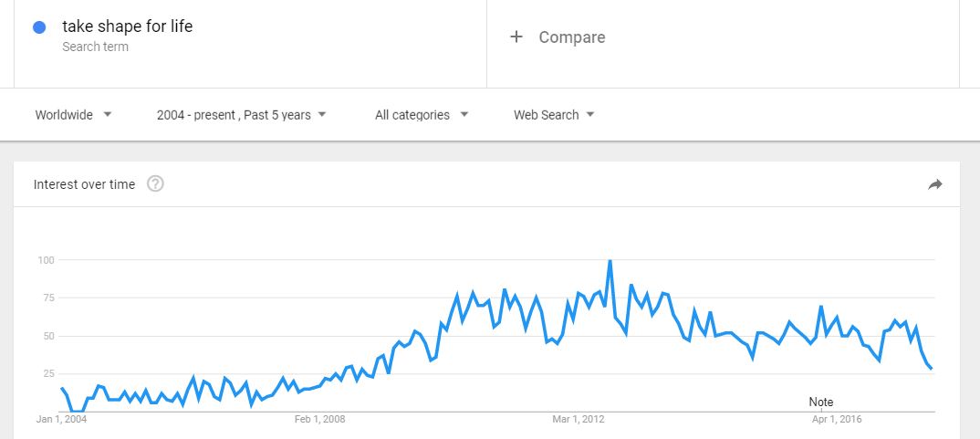This screenshot has width=980, height=439.
Task: Open the 2004 - present time range dropdown
Action: [241, 115]
